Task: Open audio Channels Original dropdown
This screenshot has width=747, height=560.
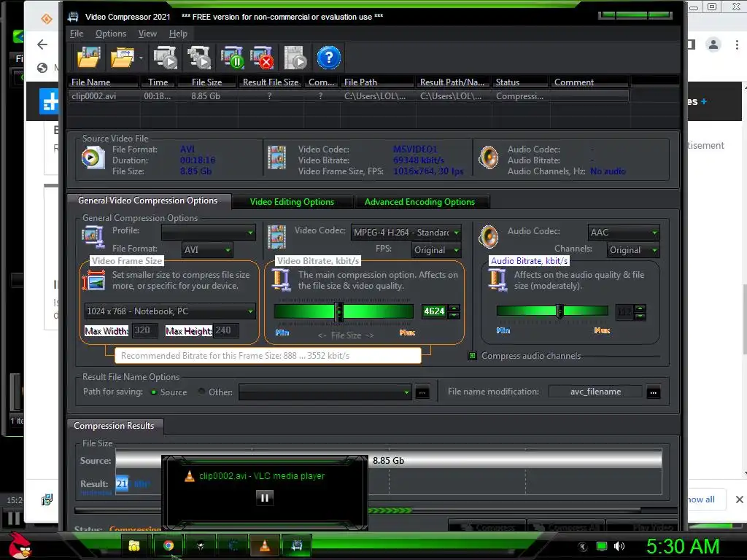Action: point(633,250)
